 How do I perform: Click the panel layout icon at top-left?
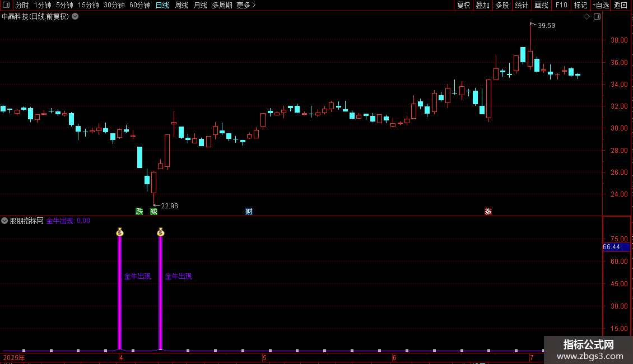(x=6, y=5)
